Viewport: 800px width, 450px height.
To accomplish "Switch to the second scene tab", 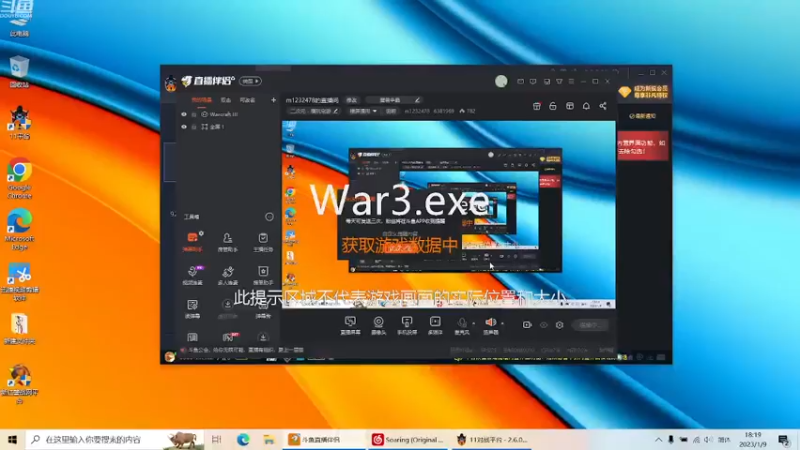I will point(226,100).
